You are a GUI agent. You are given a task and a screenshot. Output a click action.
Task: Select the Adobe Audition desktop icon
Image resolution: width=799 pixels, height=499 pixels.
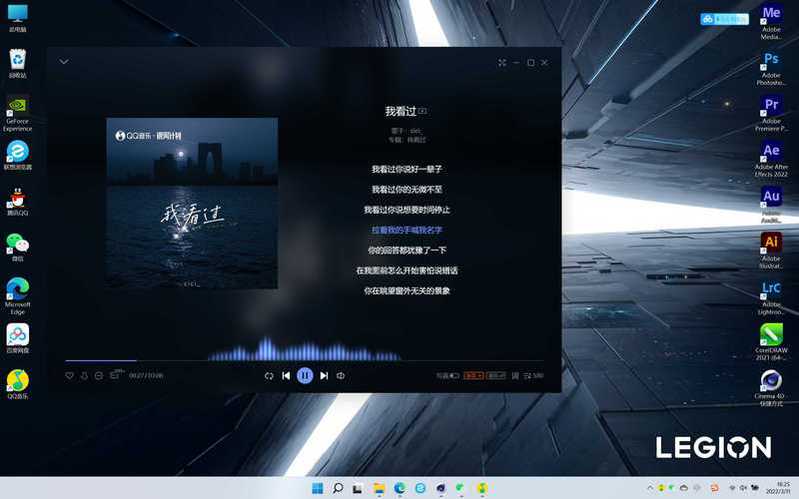[771, 205]
